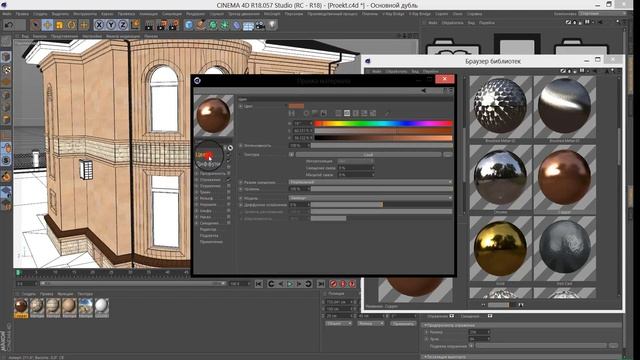Toggle the Y axis lock
Viewport: 640px width, 360px height.
[x=111, y=25]
